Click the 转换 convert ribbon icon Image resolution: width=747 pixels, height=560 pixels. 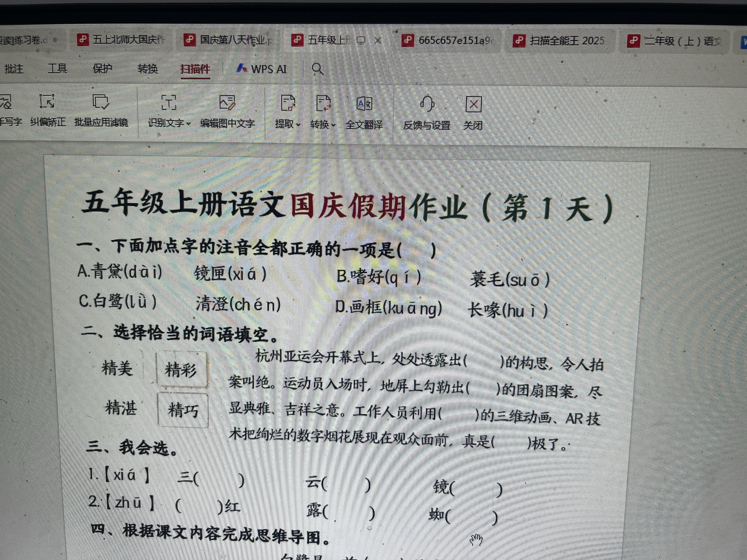click(323, 103)
